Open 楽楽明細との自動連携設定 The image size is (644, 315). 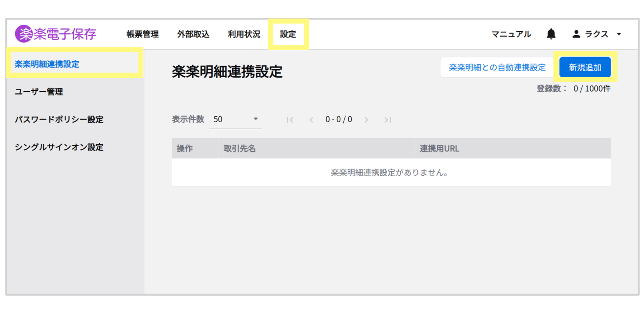[x=497, y=67]
